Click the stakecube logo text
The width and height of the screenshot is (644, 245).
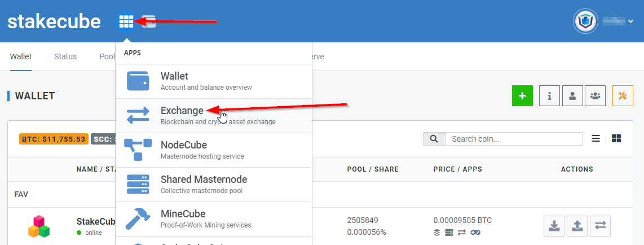coord(54,21)
